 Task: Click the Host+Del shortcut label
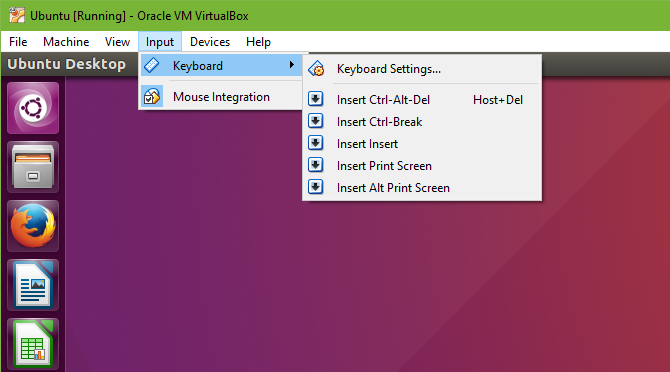tap(498, 100)
